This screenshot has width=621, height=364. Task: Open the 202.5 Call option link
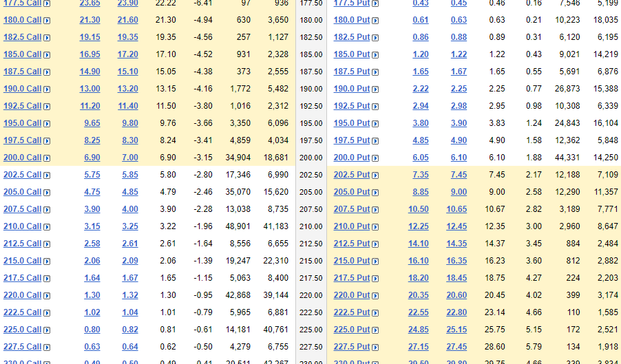click(22, 175)
